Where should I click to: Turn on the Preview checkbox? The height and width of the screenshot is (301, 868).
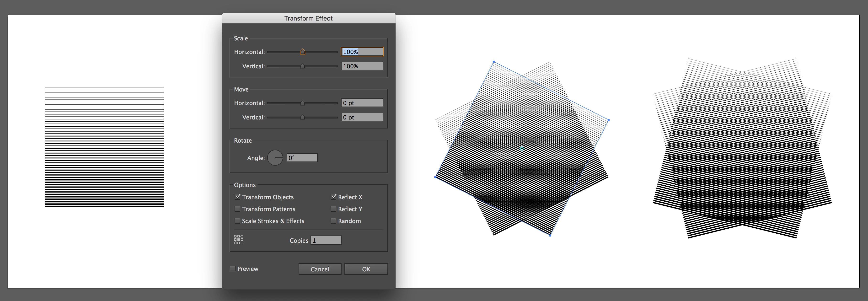click(233, 269)
